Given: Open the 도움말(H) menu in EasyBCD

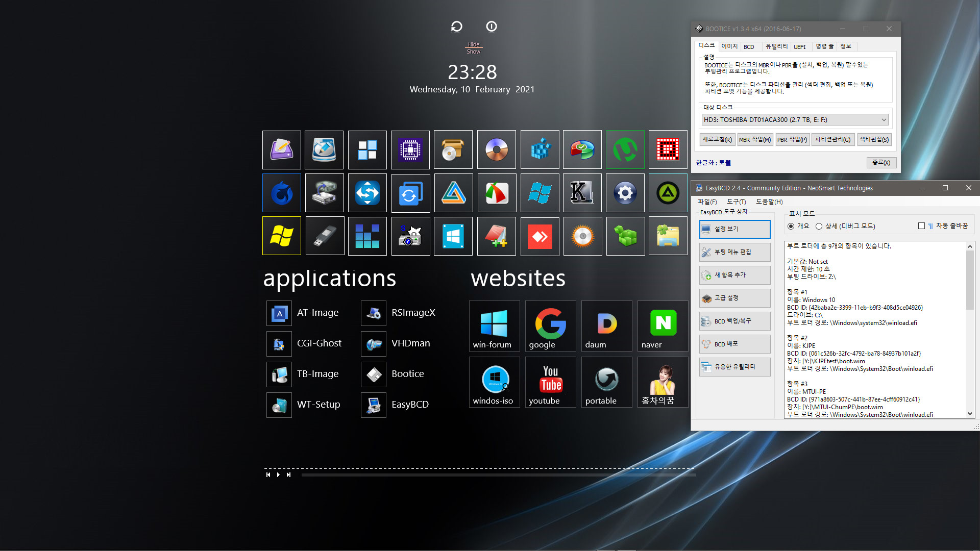Looking at the screenshot, I should coord(769,202).
